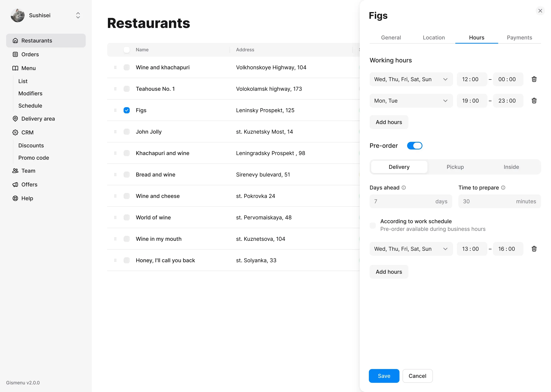Grab the drag handle for Wine and khachapuri
The height and width of the screenshot is (392, 551).
point(115,67)
